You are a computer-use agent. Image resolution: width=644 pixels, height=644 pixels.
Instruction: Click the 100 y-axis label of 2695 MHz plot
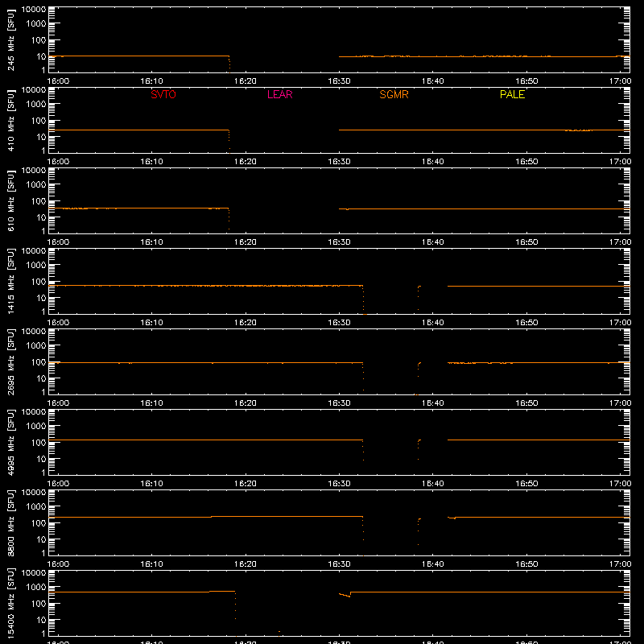tap(39, 361)
